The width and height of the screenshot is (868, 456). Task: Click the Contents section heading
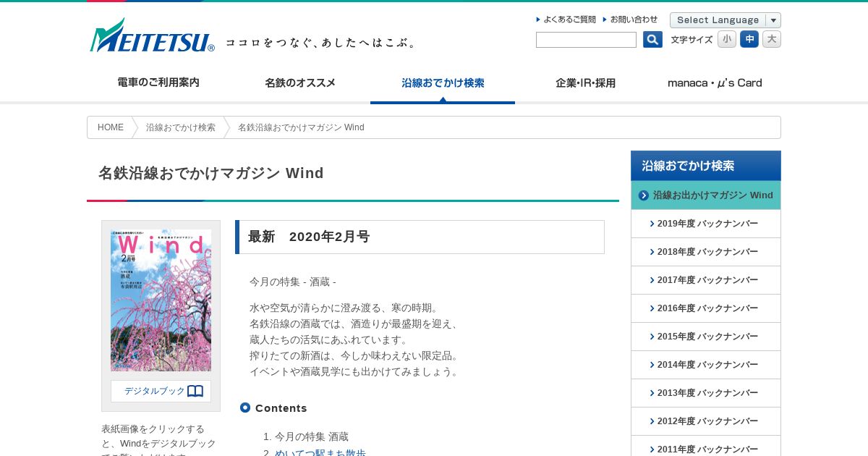tap(281, 408)
